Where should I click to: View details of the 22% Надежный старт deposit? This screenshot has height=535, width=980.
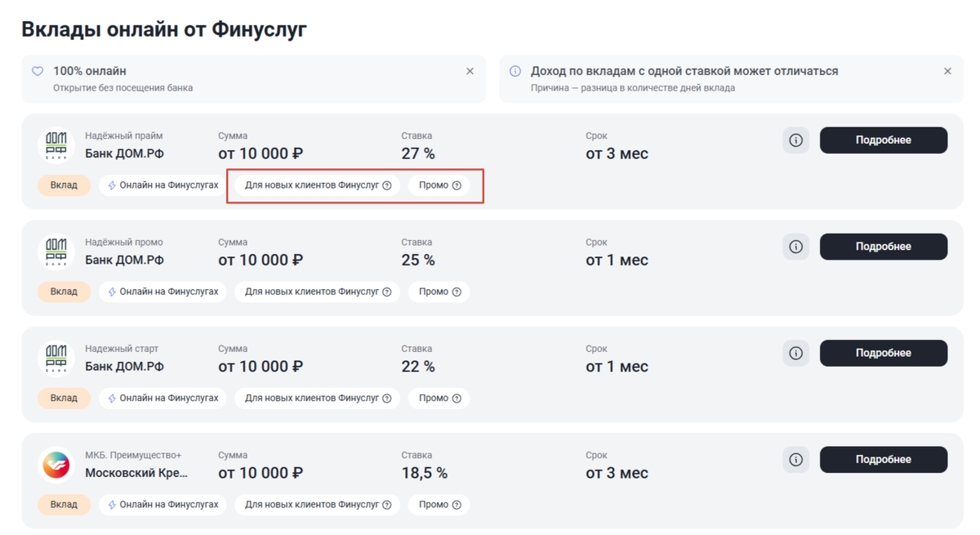[883, 354]
